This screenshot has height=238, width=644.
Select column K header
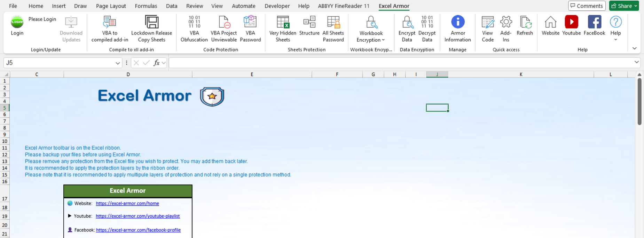click(x=521, y=74)
